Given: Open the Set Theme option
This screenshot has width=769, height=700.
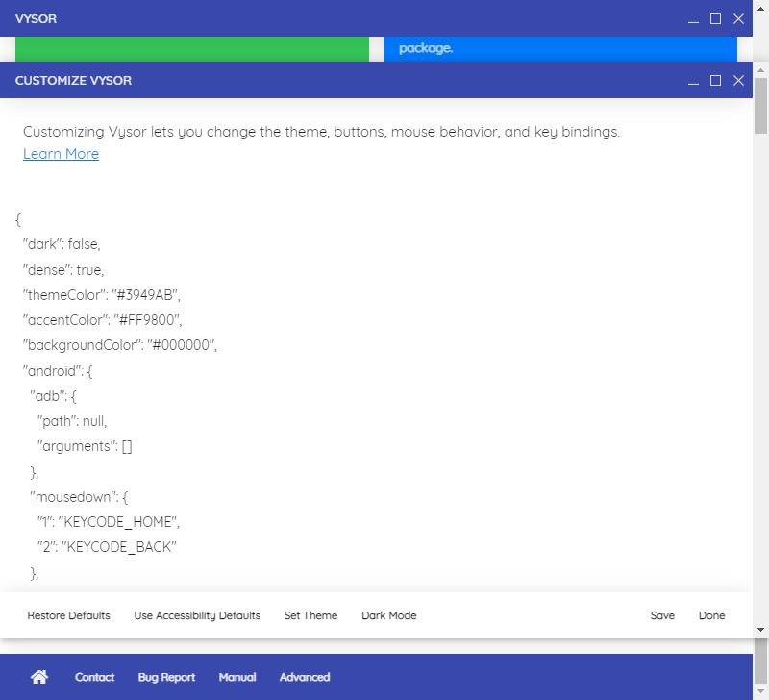Looking at the screenshot, I should pos(310,615).
